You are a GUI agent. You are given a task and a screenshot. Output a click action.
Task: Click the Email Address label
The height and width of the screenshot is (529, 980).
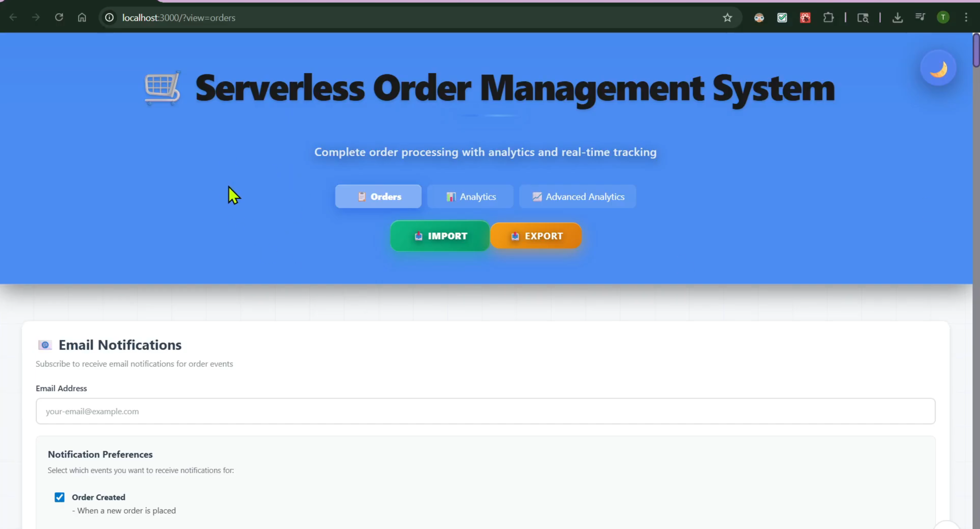click(x=61, y=388)
